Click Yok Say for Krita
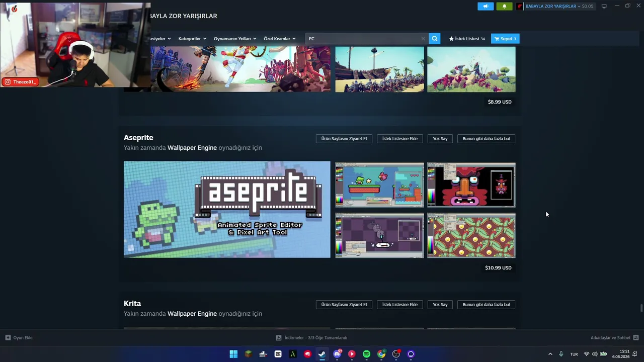Image resolution: width=644 pixels, height=362 pixels. (x=440, y=304)
